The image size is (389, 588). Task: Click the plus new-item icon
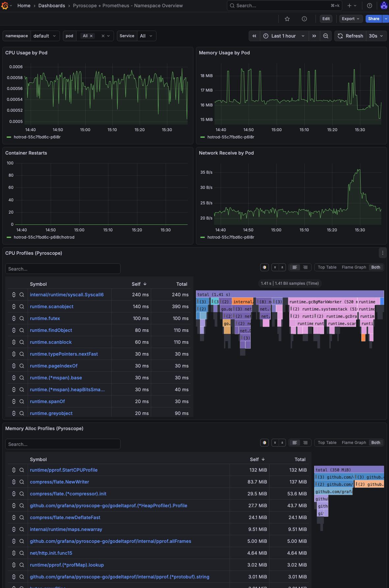point(349,6)
